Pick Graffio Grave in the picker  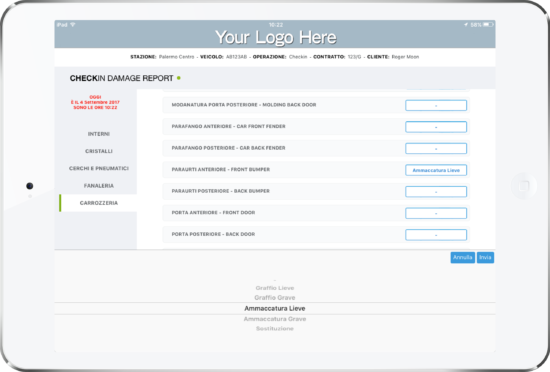(275, 298)
